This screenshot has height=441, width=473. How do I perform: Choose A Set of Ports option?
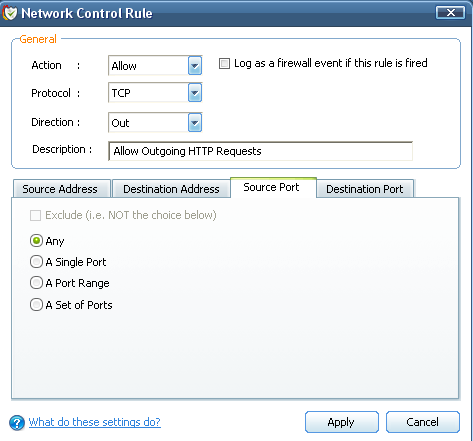pyautogui.click(x=36, y=305)
